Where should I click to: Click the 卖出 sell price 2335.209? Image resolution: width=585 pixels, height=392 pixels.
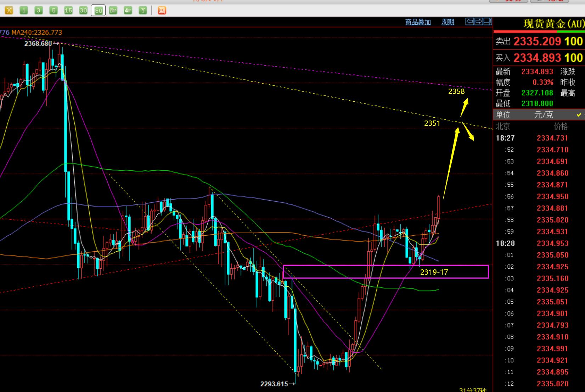[x=538, y=41]
